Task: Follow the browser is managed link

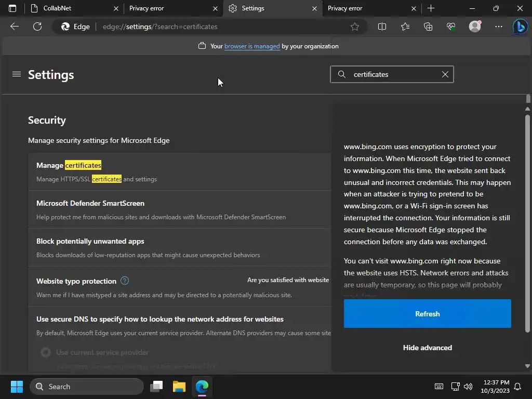Action: [252, 46]
